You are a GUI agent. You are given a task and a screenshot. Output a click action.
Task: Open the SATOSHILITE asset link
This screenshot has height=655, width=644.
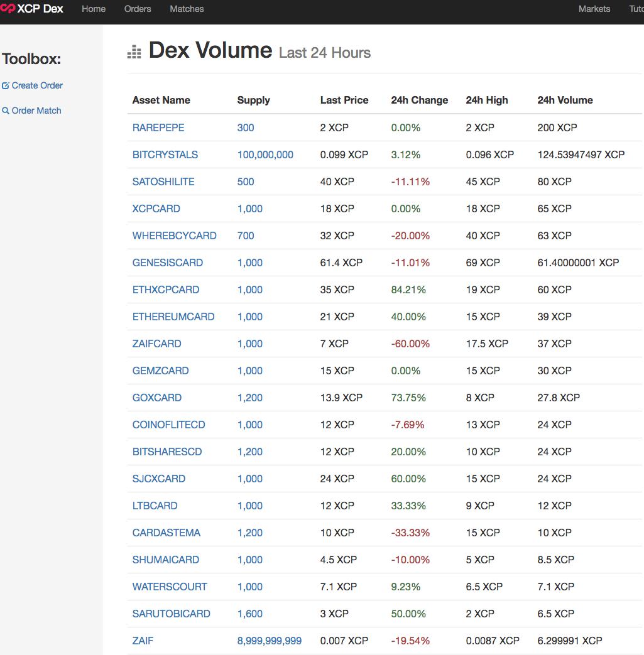point(163,181)
